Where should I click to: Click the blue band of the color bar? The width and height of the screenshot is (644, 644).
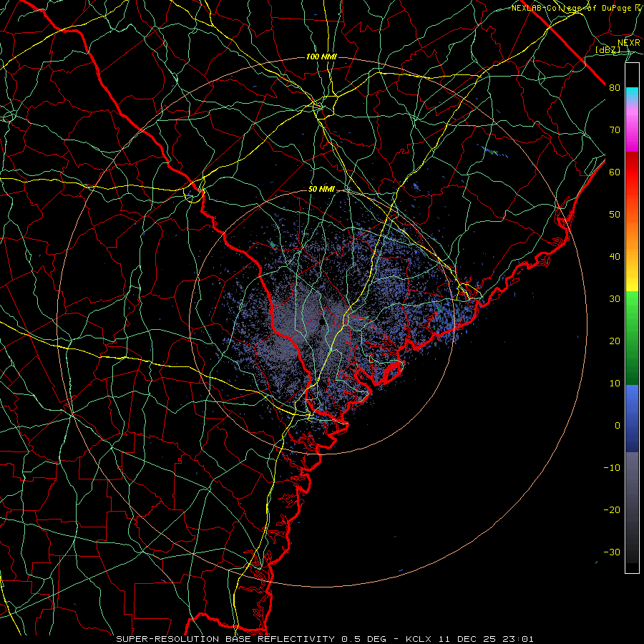click(x=632, y=418)
